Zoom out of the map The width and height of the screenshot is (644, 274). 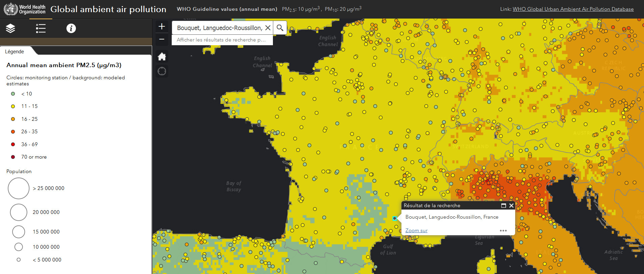tap(162, 39)
